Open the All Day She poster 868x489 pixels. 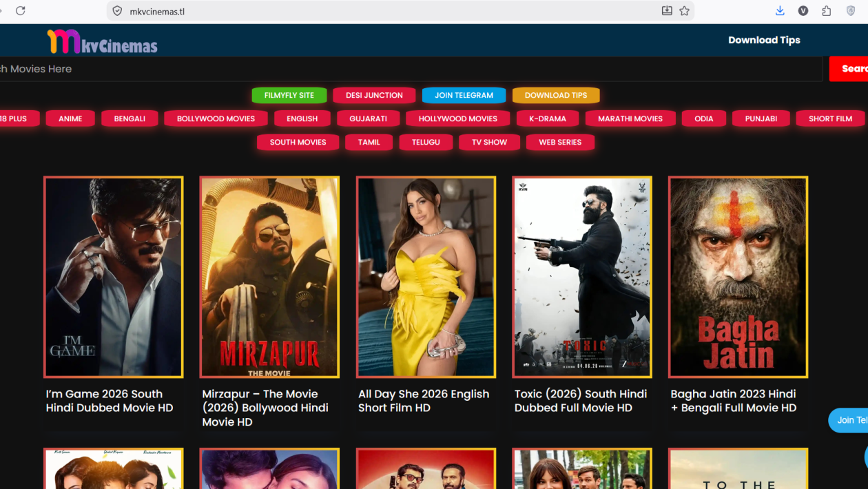[426, 277]
